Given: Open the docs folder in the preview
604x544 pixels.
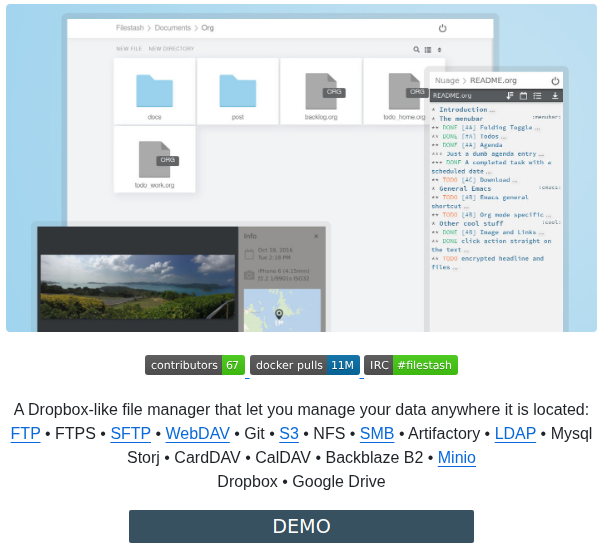Looking at the screenshot, I should (x=154, y=91).
